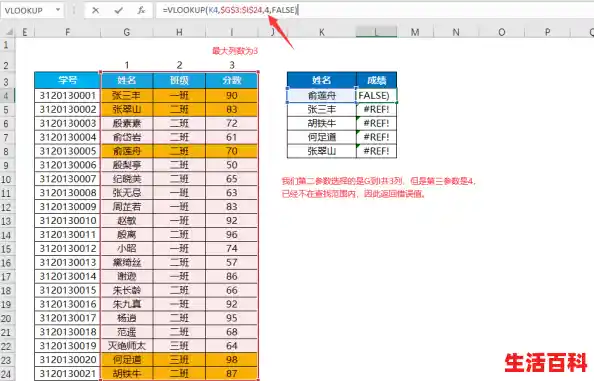Click the 分数 header cell
The height and width of the screenshot is (381, 594).
[231, 80]
